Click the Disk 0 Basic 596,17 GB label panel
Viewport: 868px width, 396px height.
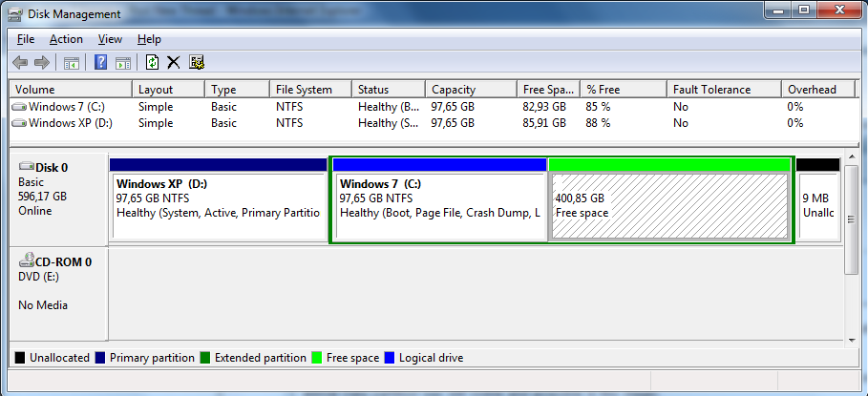pyautogui.click(x=58, y=199)
